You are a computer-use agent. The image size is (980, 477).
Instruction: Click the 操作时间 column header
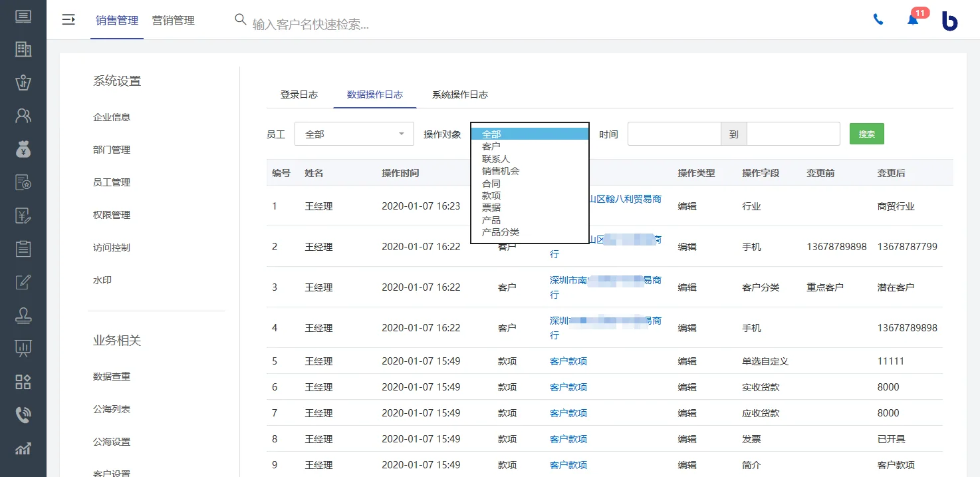pyautogui.click(x=400, y=173)
